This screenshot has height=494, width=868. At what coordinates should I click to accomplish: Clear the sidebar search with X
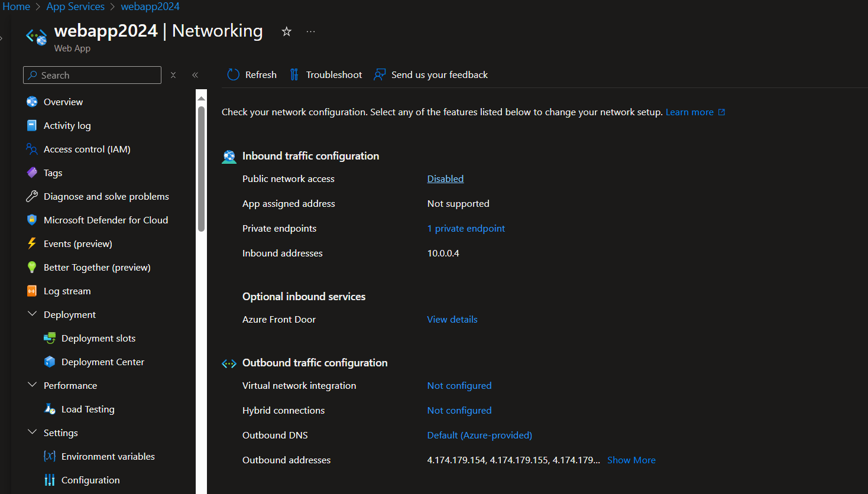click(173, 75)
